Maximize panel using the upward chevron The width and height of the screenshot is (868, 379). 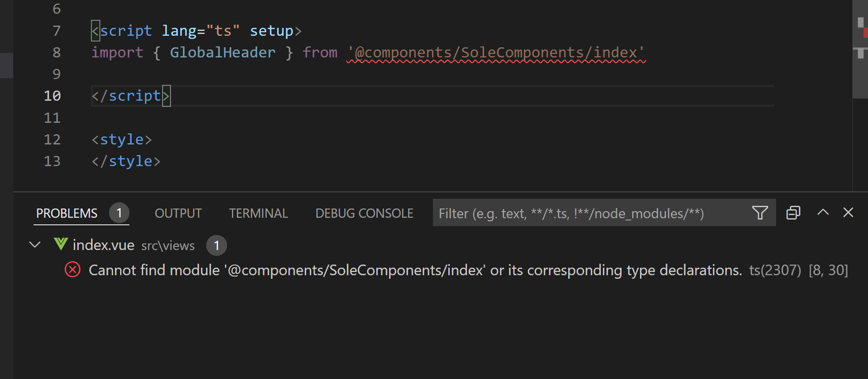823,212
